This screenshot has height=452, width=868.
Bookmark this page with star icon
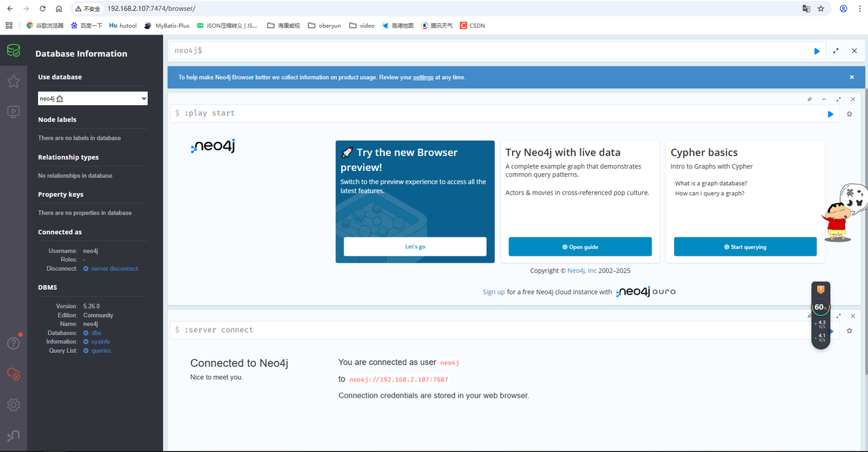[x=821, y=9]
